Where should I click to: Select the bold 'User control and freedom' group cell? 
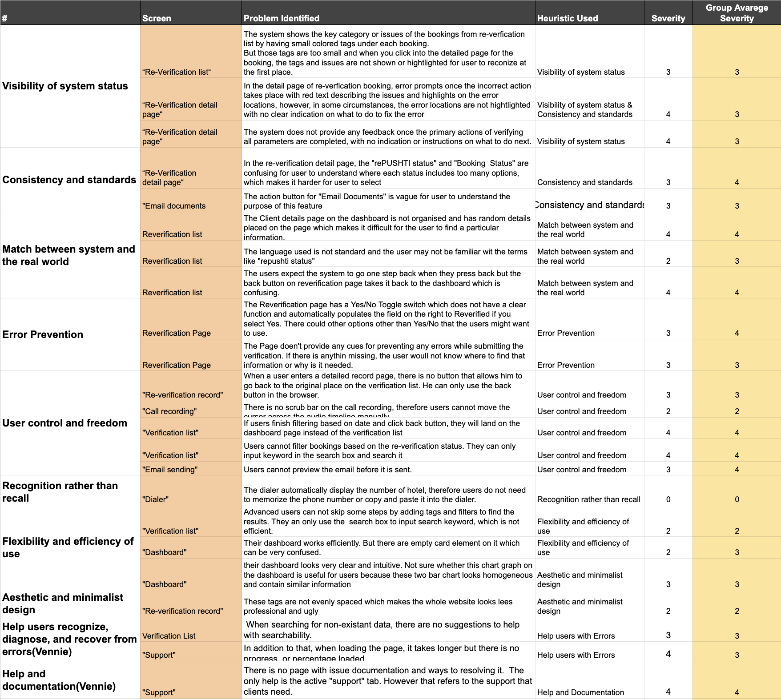(70, 423)
